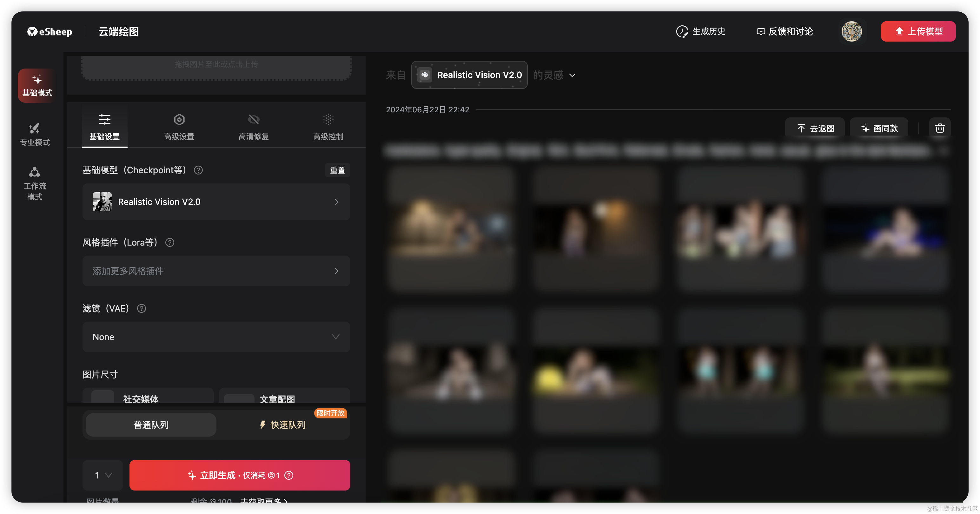Open 反馈和讨论 feedback discussion
Viewport: 980px width, 514px height.
point(785,32)
